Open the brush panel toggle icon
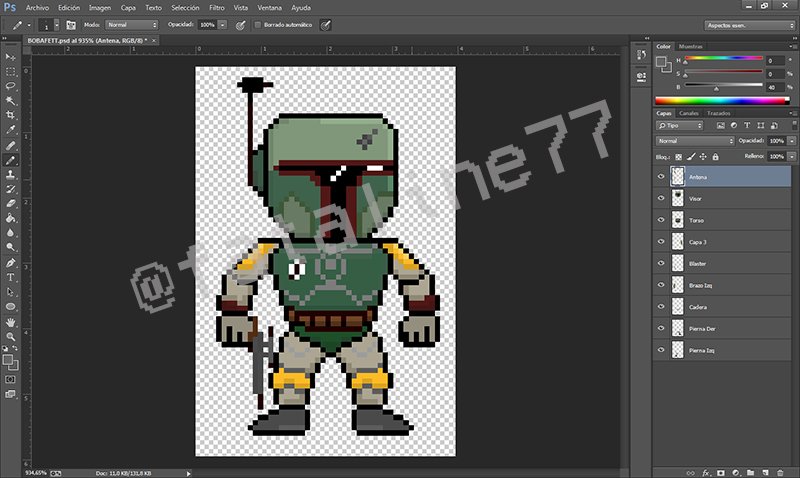800x478 pixels. [70, 25]
